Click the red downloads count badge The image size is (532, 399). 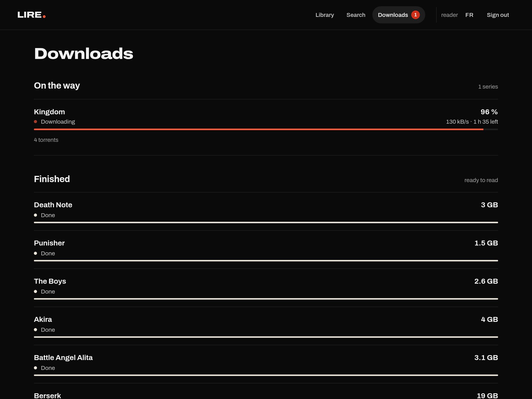tap(415, 15)
